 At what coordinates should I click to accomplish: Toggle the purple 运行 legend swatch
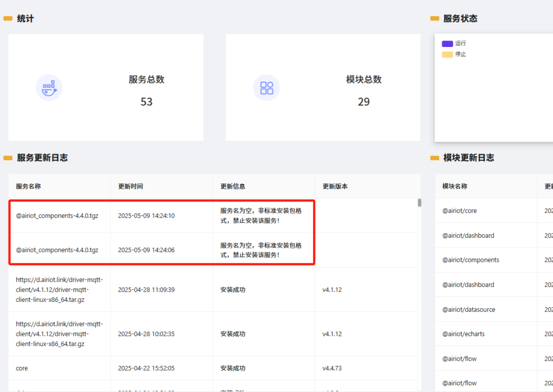(447, 44)
